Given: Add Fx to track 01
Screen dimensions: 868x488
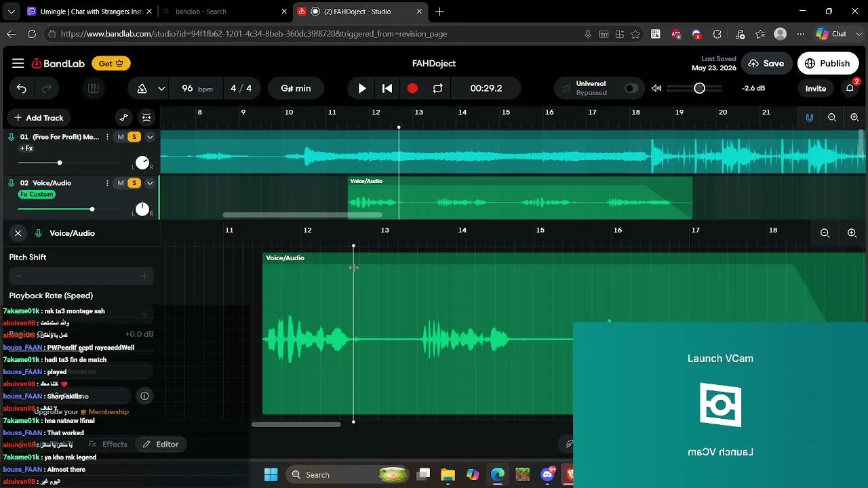Looking at the screenshot, I should (x=26, y=148).
